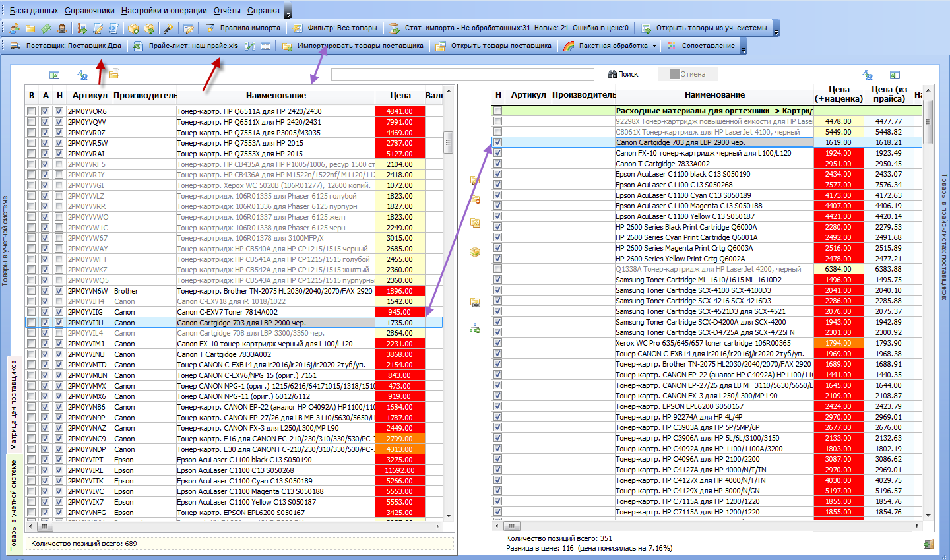Open the Стат. импорта statistics button
The image size is (950, 560).
pyautogui.click(x=509, y=28)
